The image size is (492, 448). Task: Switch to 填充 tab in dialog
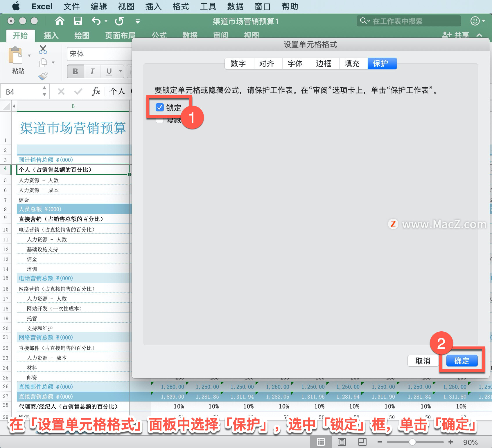(353, 64)
